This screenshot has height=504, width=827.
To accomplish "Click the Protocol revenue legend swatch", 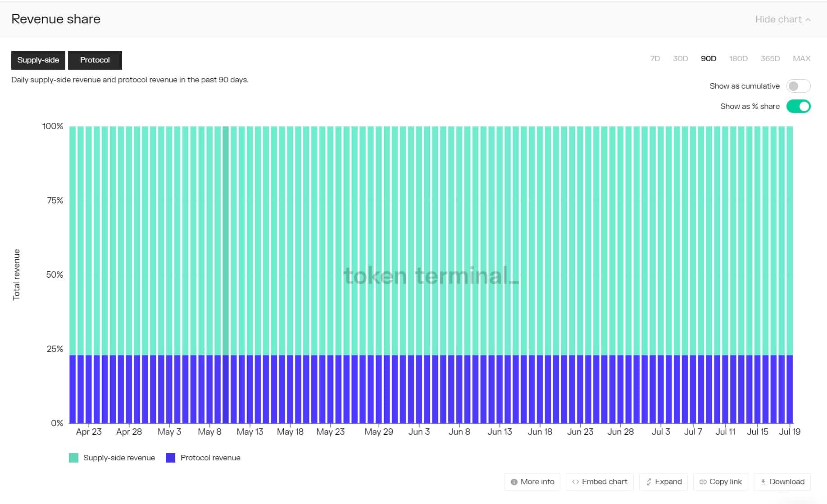I will tap(170, 458).
